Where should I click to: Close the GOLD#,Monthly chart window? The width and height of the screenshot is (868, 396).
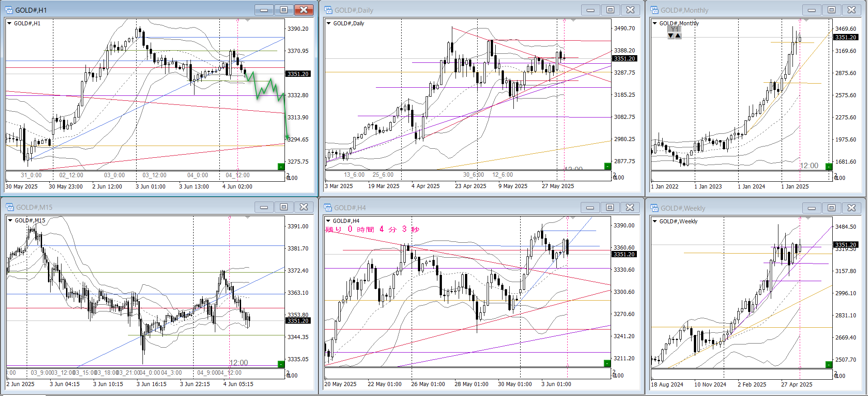click(851, 10)
